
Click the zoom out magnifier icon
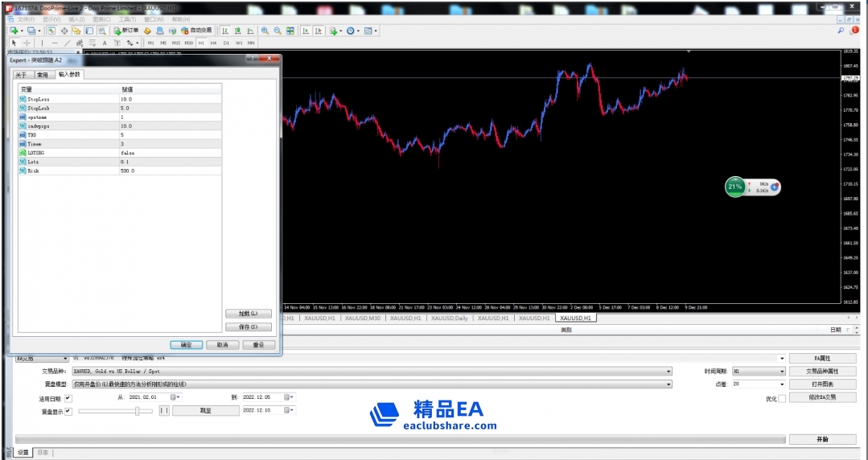point(278,31)
